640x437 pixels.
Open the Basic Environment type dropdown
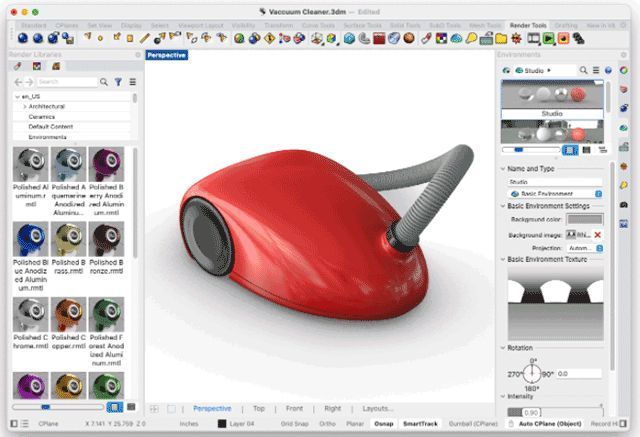[x=555, y=193]
